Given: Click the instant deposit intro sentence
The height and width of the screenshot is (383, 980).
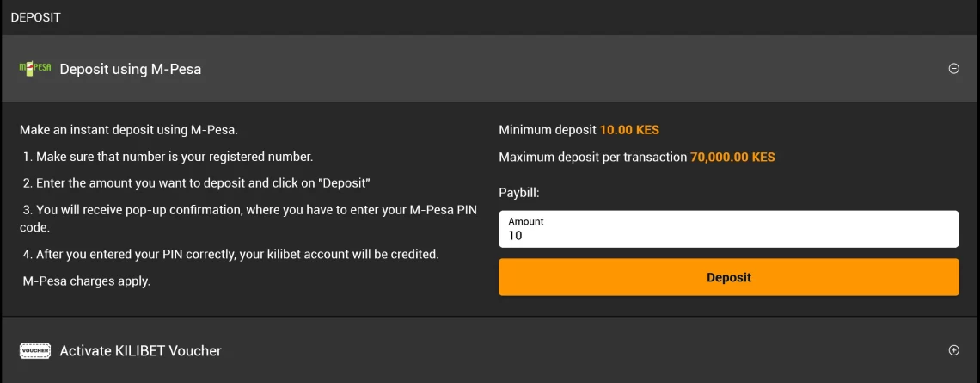Looking at the screenshot, I should point(129,130).
